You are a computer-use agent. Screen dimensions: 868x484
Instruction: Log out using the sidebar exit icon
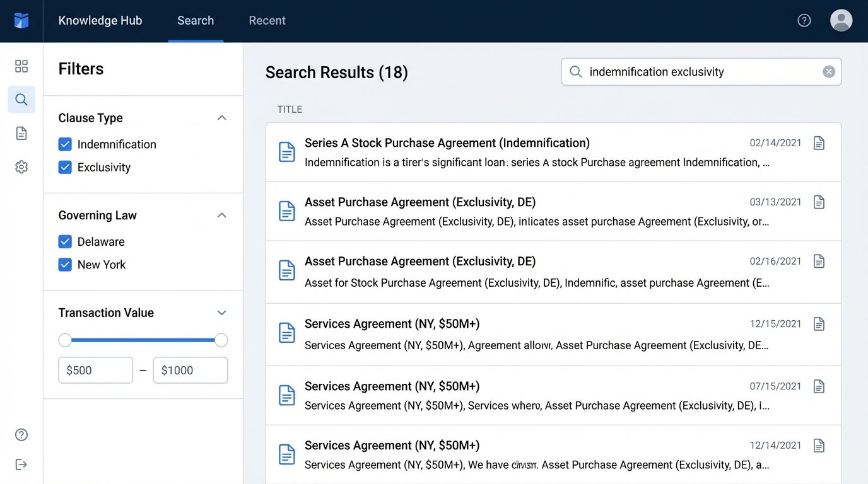21,464
